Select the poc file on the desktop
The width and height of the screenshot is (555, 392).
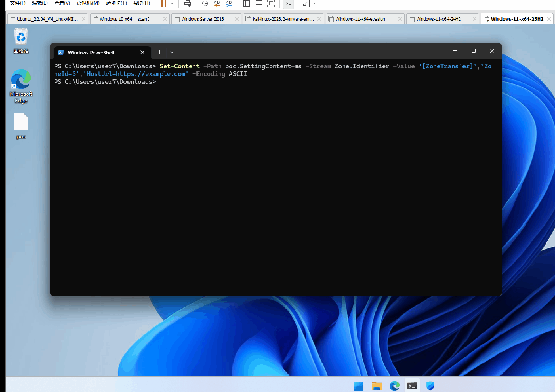[x=21, y=126]
